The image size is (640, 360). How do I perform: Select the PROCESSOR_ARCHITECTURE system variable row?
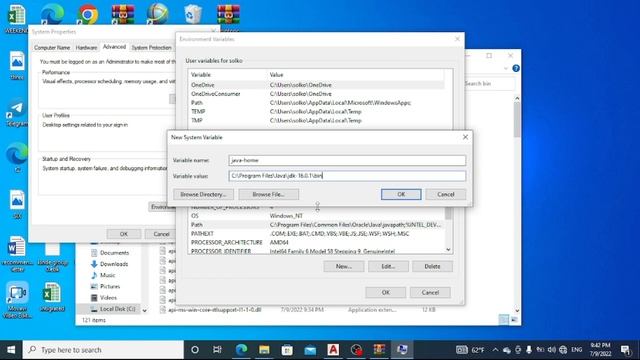tap(316, 242)
